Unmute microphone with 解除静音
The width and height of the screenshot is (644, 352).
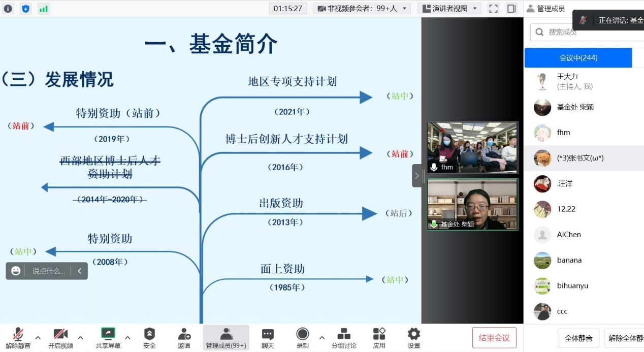(x=18, y=338)
